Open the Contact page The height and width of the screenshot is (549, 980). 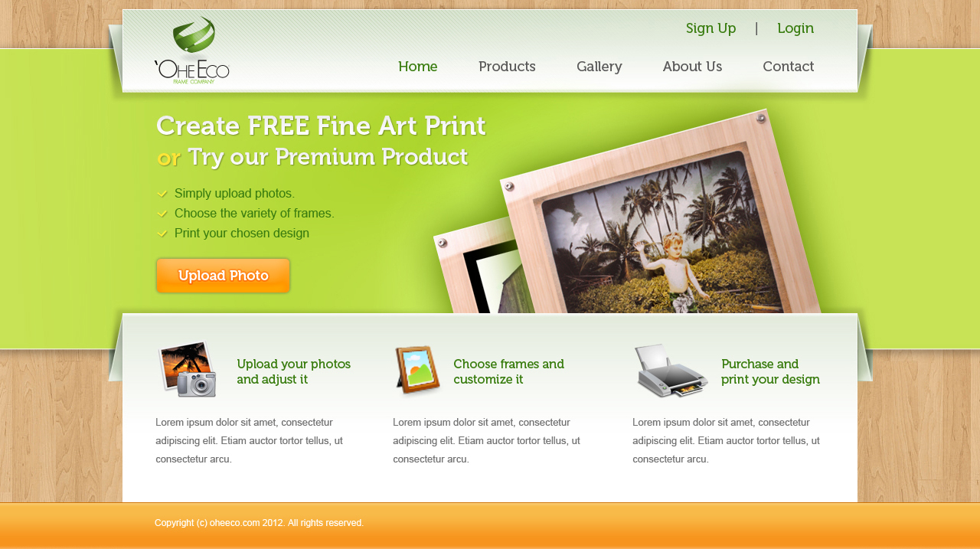click(x=789, y=67)
